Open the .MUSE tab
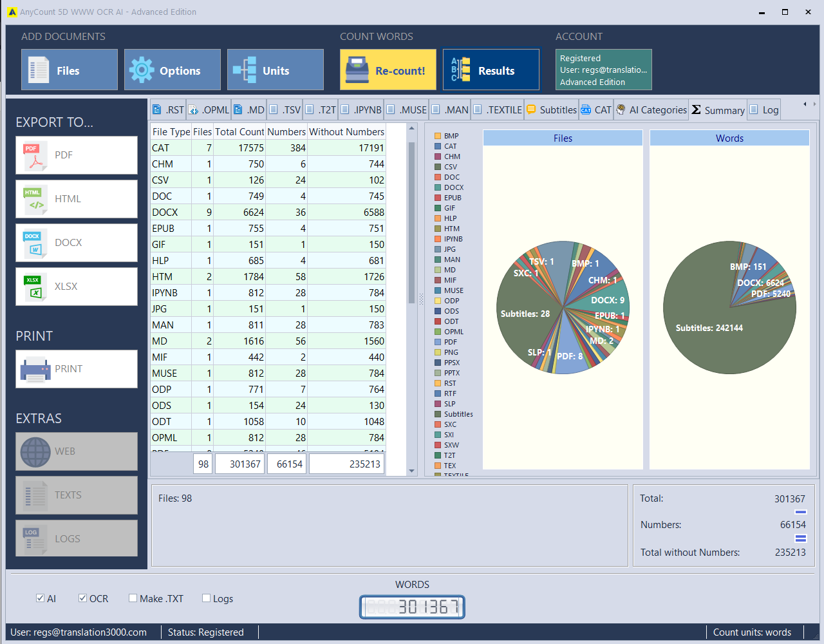This screenshot has height=644, width=824. 406,109
